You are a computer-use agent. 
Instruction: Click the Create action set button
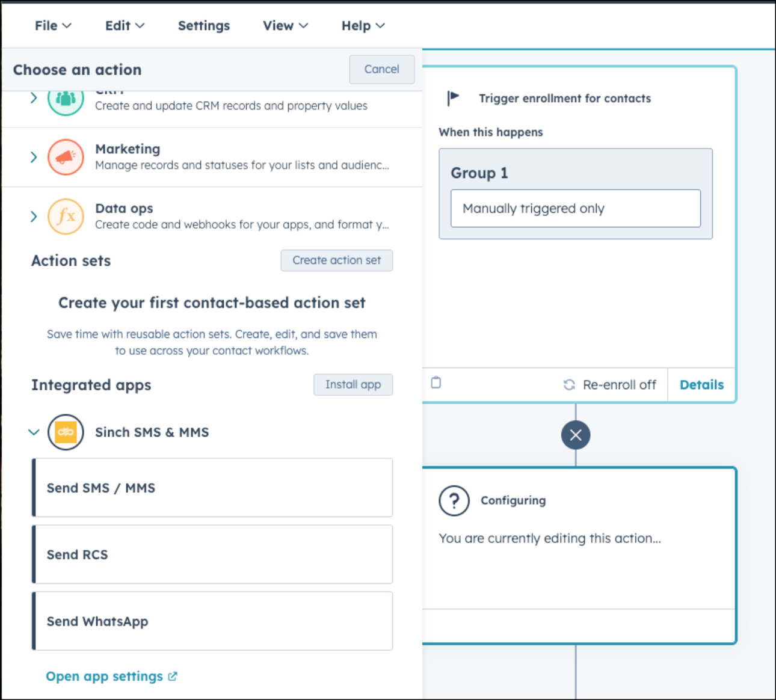pyautogui.click(x=336, y=260)
